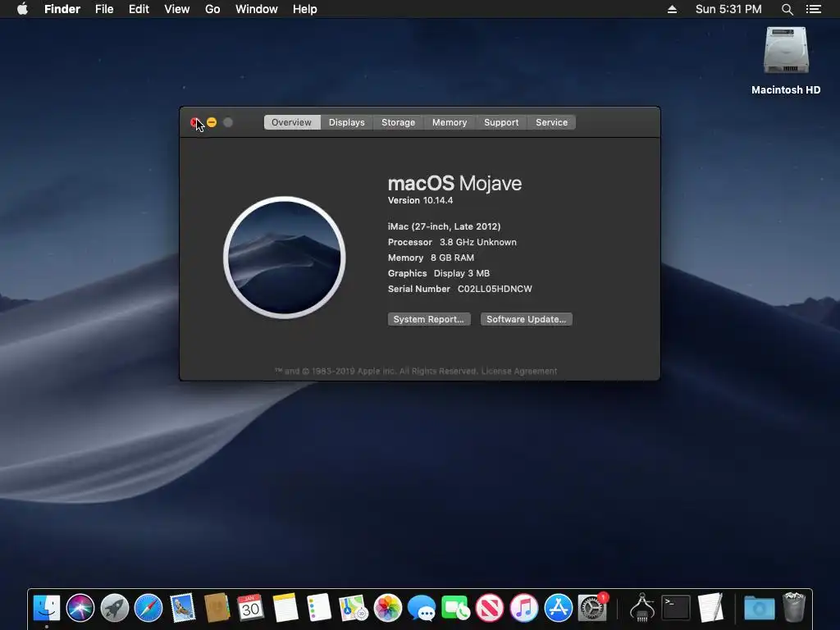
Task: Open Notes app in the Dock
Action: (x=285, y=608)
